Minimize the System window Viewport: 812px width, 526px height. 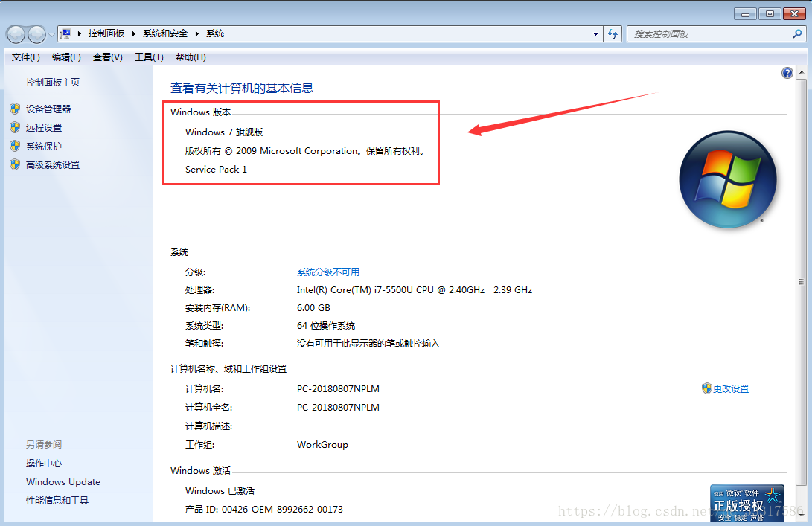point(745,14)
